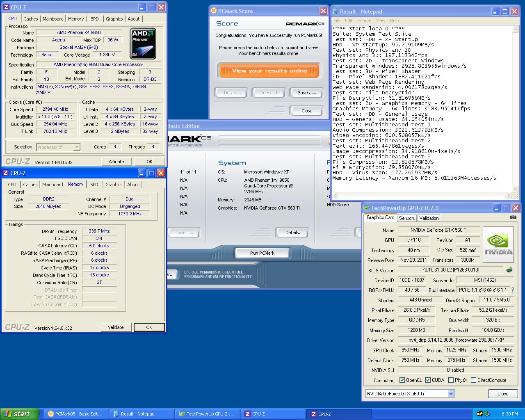
Task: Open SPD tab in top CPU-Z window
Action: pos(95,19)
